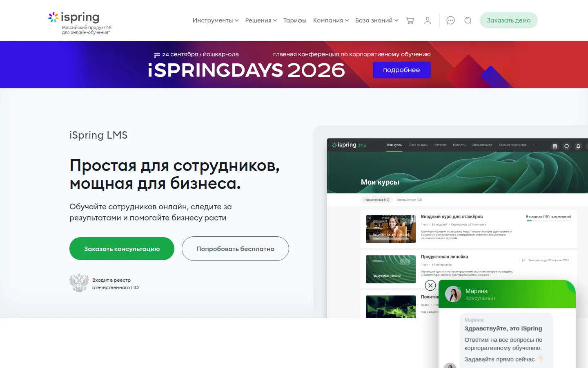The width and height of the screenshot is (588, 368).
Task: Open the shopping cart icon
Action: point(410,20)
